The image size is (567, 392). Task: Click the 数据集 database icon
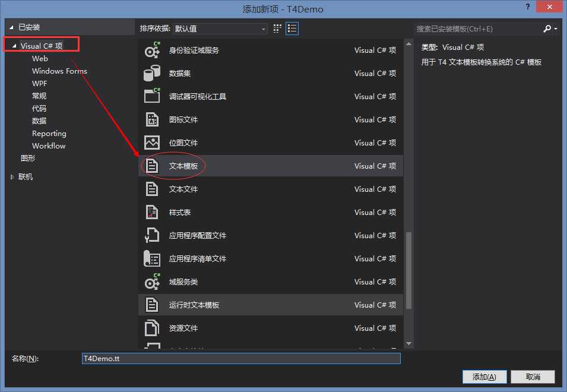[x=152, y=74]
